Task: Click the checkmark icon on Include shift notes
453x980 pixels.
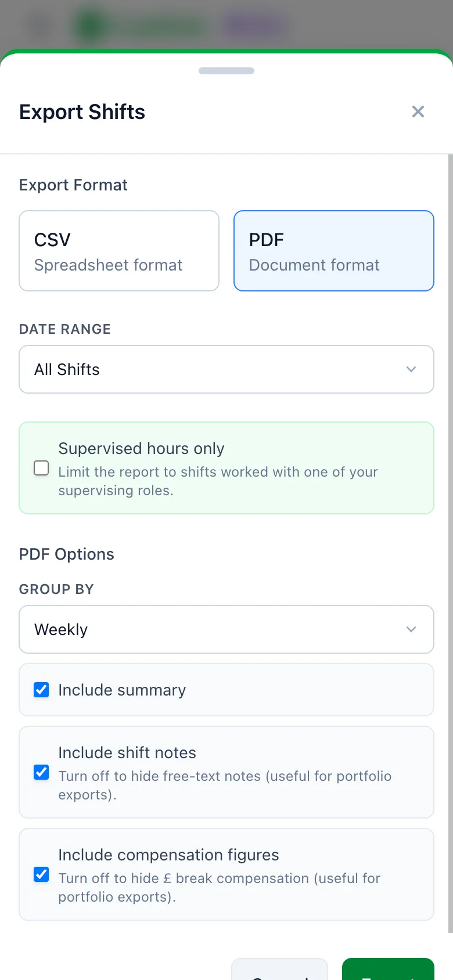Action: 41,772
